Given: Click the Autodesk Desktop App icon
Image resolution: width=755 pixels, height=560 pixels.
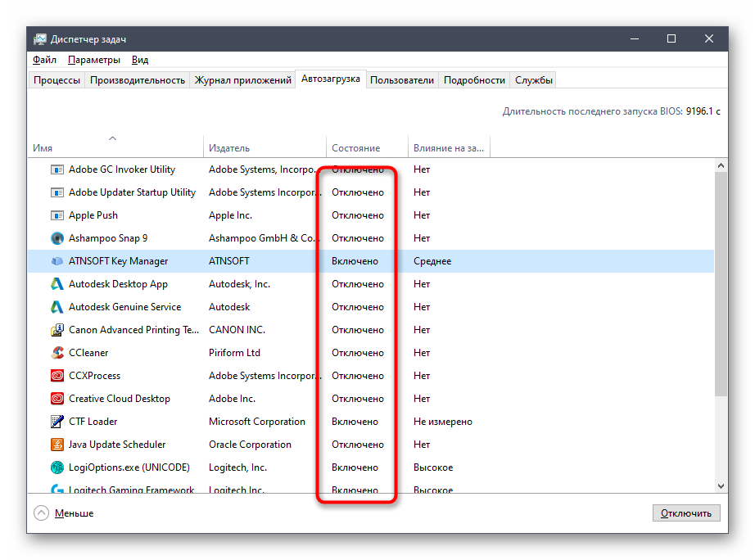Looking at the screenshot, I should pos(57,284).
